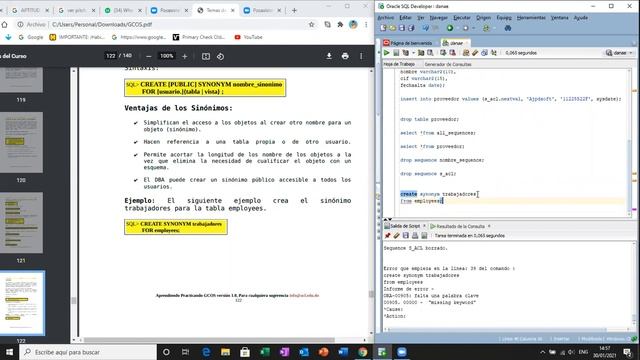Expand the Forward button history dropdown
Screen dimensions: 640x360
[473, 28]
